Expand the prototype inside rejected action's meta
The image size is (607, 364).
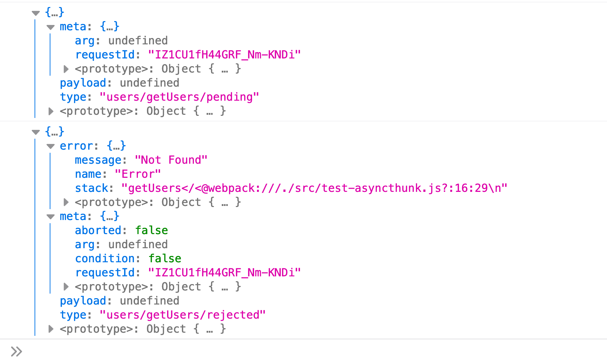[66, 287]
